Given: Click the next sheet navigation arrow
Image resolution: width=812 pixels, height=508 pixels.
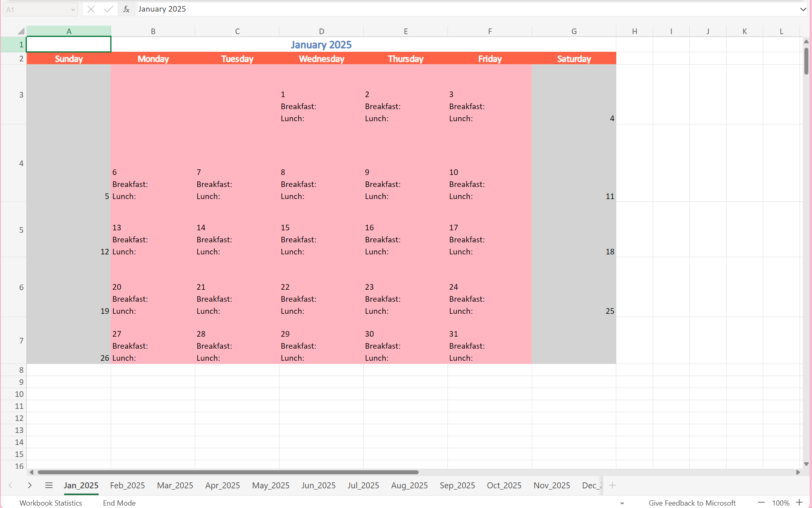Looking at the screenshot, I should tap(30, 485).
